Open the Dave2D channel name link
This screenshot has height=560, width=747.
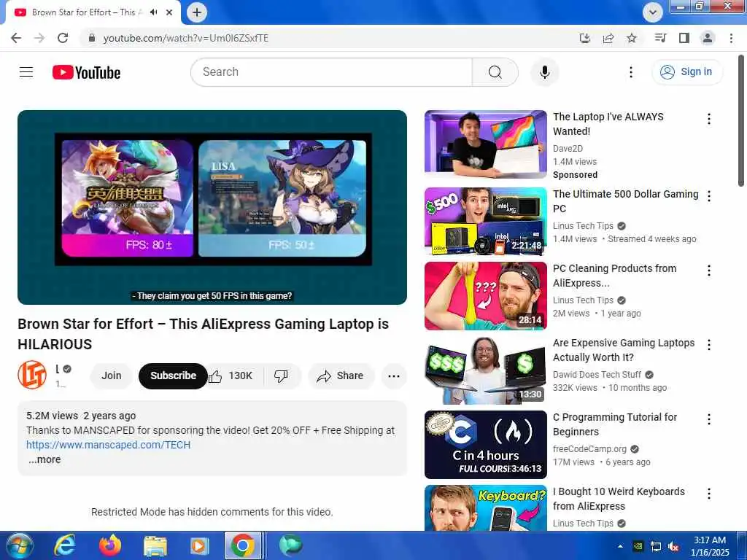coord(568,149)
